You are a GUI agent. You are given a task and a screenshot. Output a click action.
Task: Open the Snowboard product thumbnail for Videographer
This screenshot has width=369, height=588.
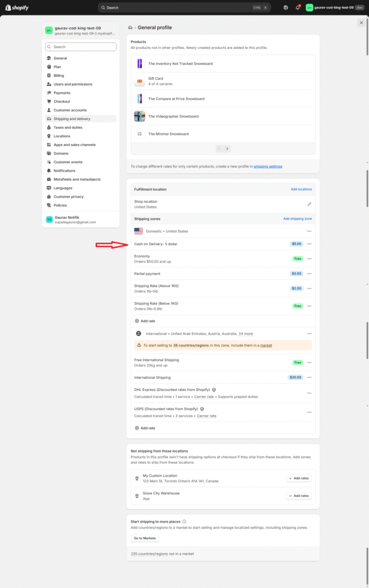[x=139, y=117]
